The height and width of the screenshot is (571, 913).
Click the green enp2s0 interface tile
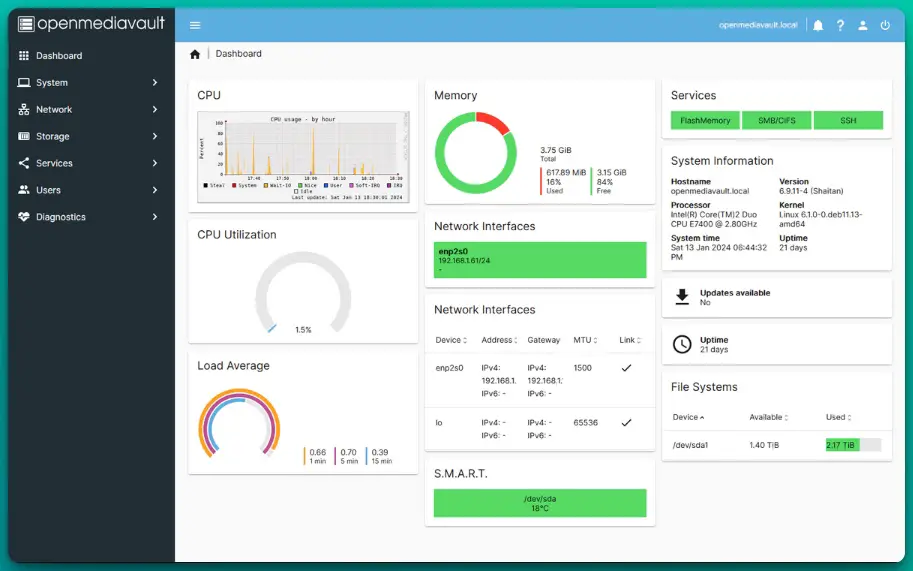tap(540, 260)
